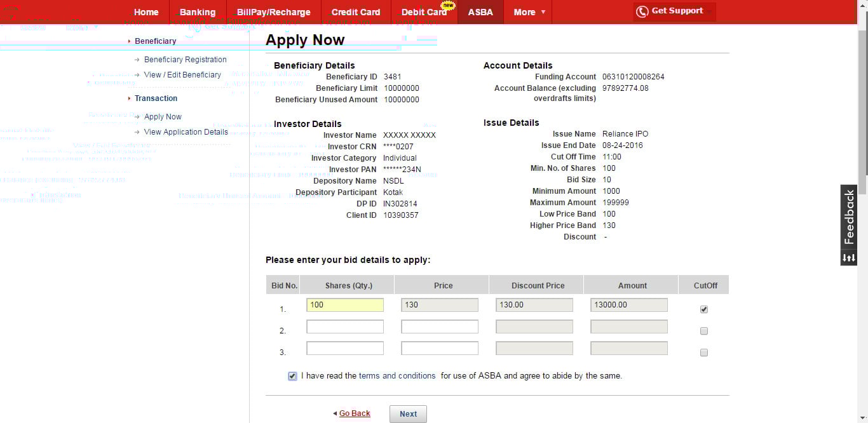This screenshot has height=423, width=868.
Task: Click the settings icon below Feedback tab
Action: [849, 258]
